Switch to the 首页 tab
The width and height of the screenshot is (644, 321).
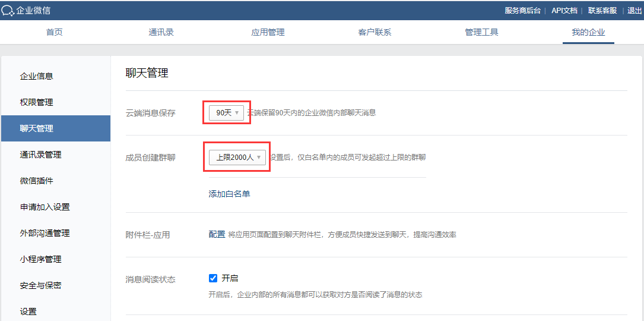55,32
